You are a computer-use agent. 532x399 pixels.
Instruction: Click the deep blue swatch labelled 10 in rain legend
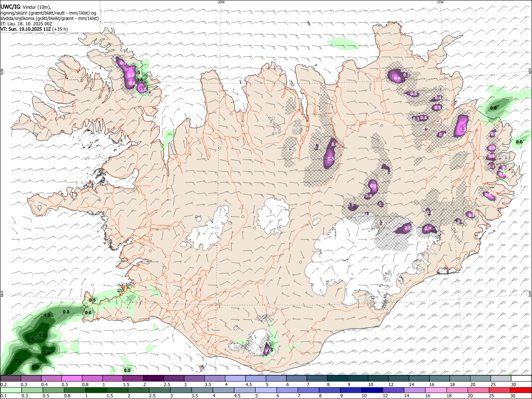point(372,390)
